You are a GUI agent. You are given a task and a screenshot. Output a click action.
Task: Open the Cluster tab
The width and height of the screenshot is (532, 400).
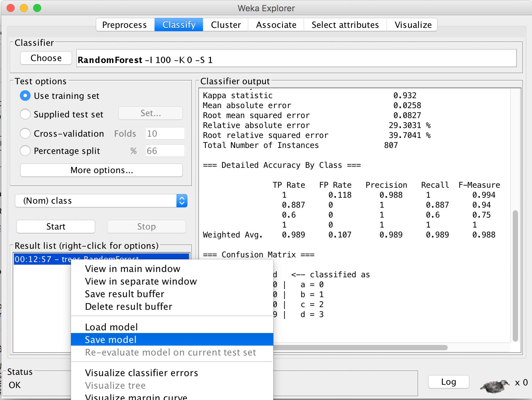226,25
